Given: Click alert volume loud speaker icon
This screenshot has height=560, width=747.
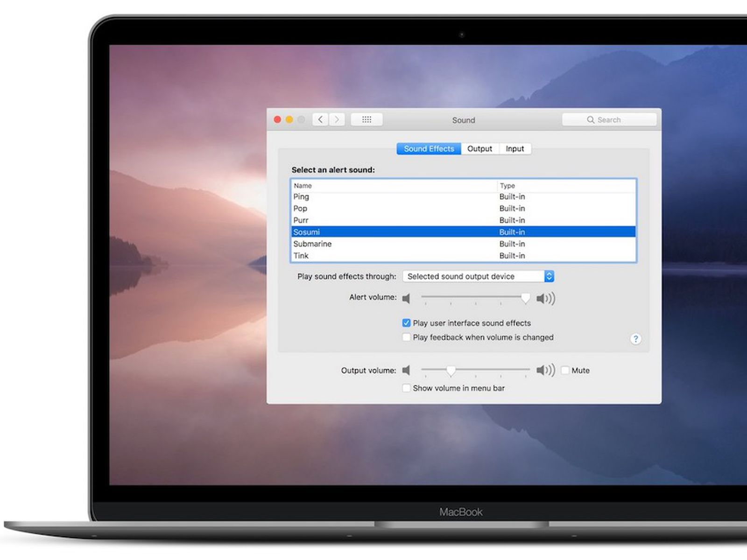Looking at the screenshot, I should tap(545, 299).
